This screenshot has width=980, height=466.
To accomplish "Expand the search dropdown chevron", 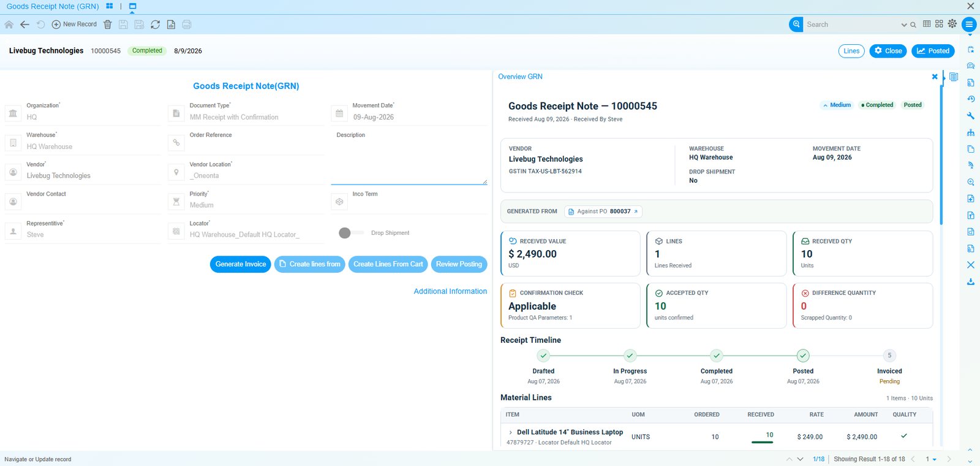I will [x=904, y=25].
